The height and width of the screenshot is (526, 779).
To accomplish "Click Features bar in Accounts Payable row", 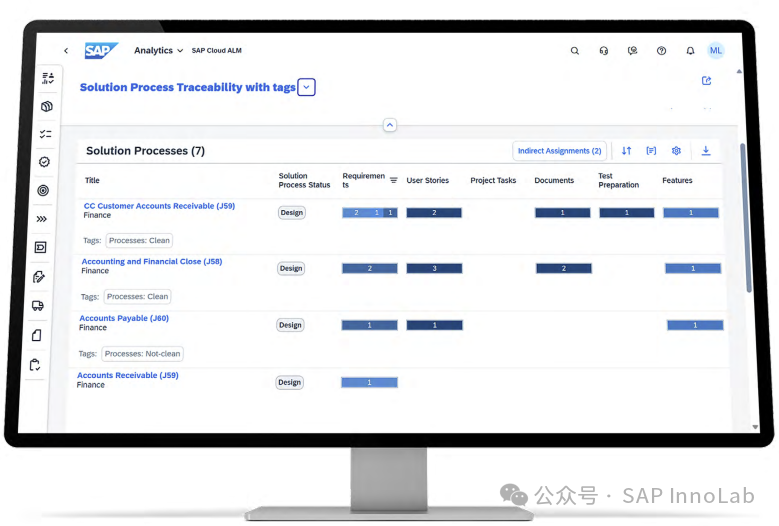I will point(695,325).
